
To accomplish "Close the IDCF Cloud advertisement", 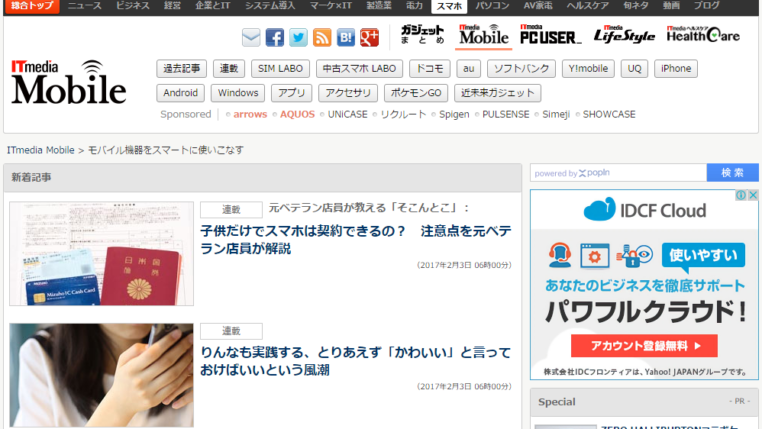I will (753, 195).
